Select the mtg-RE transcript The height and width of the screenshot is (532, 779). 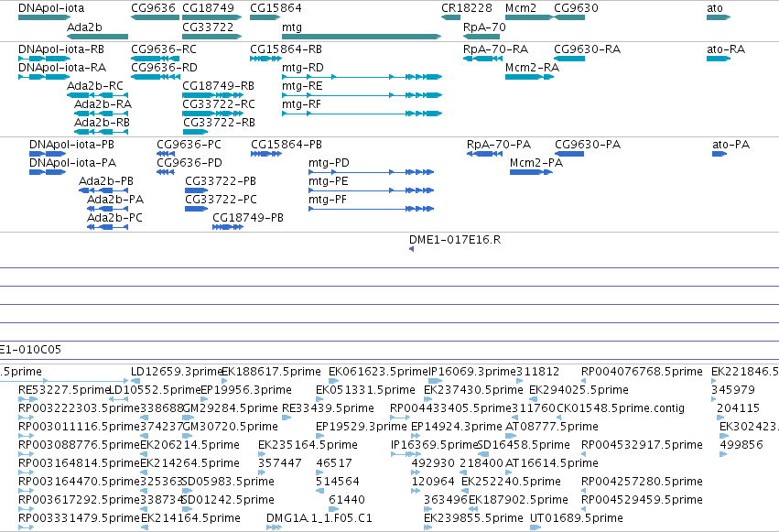click(x=362, y=95)
